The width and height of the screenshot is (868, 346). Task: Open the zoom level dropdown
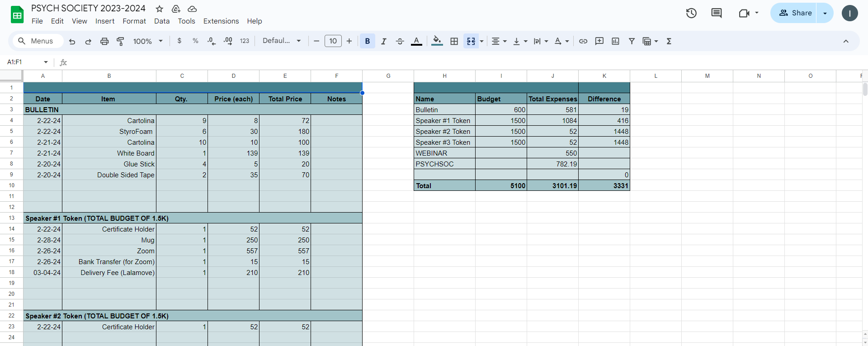tap(148, 41)
